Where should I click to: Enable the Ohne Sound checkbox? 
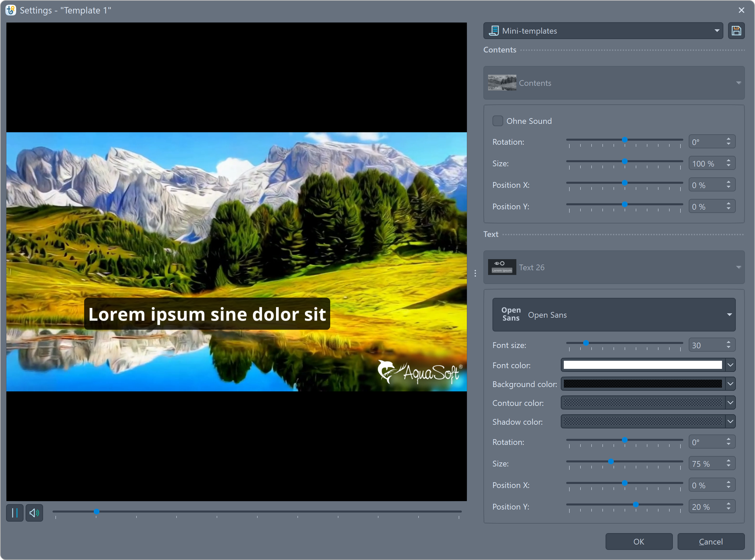(497, 121)
